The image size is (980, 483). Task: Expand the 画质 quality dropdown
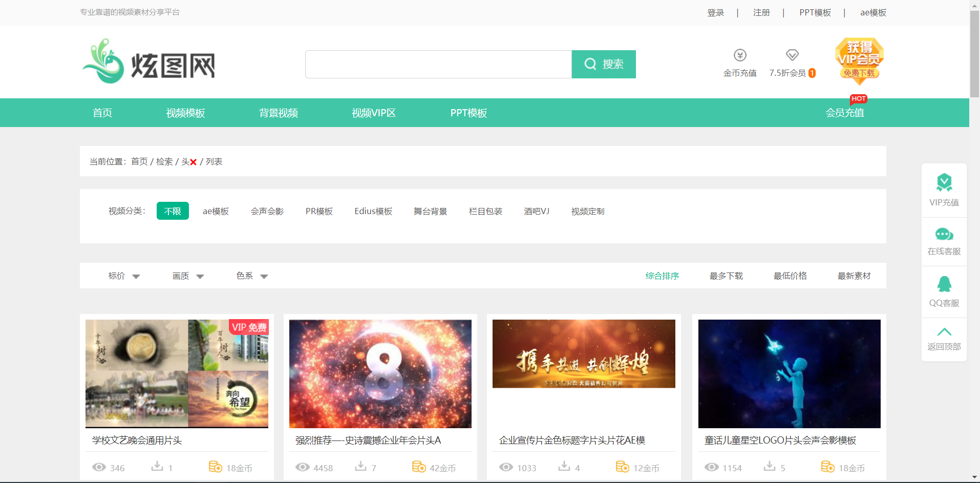188,276
